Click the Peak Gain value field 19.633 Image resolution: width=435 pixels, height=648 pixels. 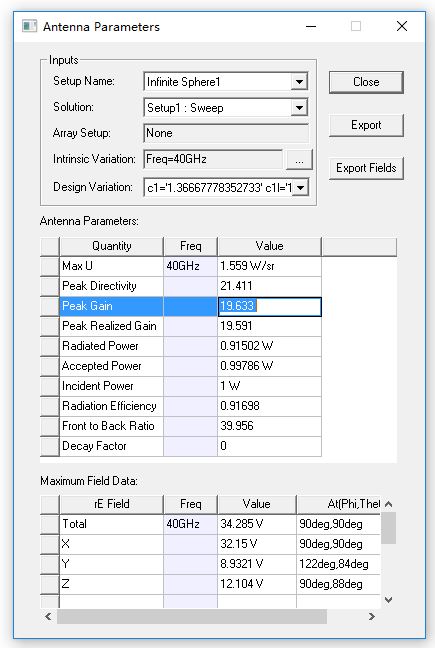pyautogui.click(x=269, y=306)
